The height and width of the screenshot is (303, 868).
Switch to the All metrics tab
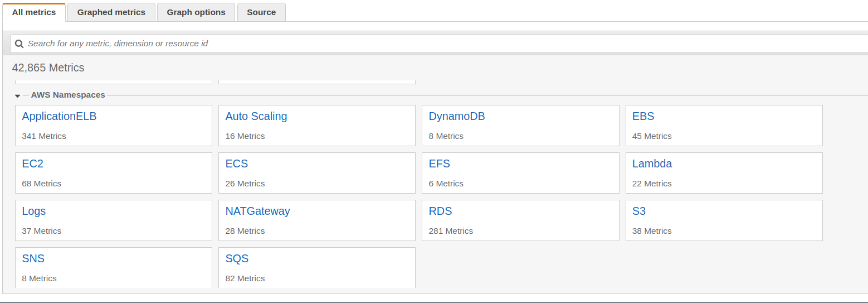[34, 12]
